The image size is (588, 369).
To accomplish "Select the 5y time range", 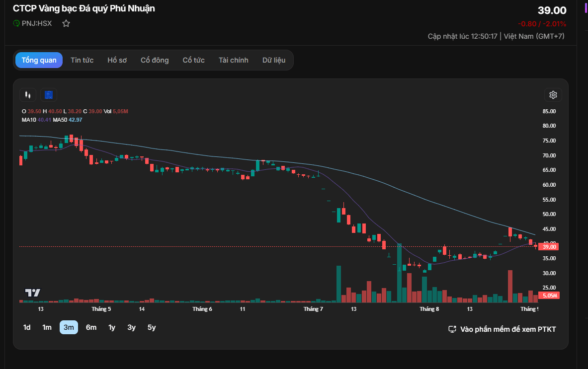I will pos(152,327).
